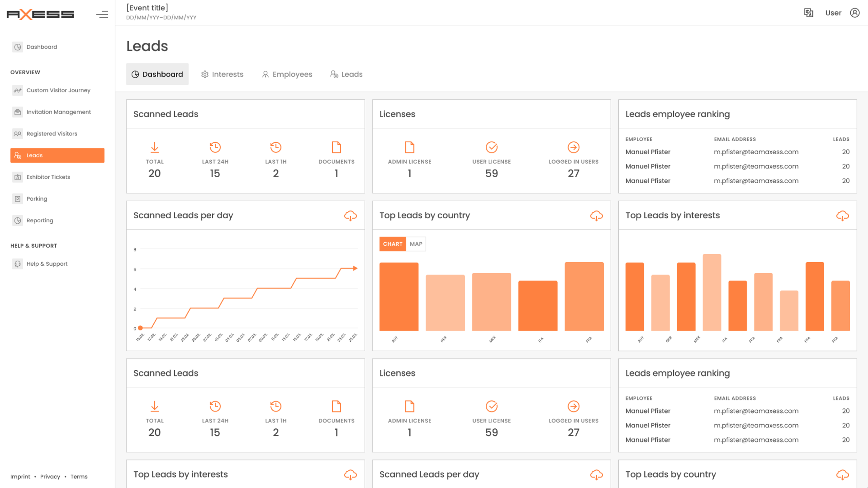The image size is (868, 488).
Task: Click the Imprint footer link
Action: tap(20, 476)
